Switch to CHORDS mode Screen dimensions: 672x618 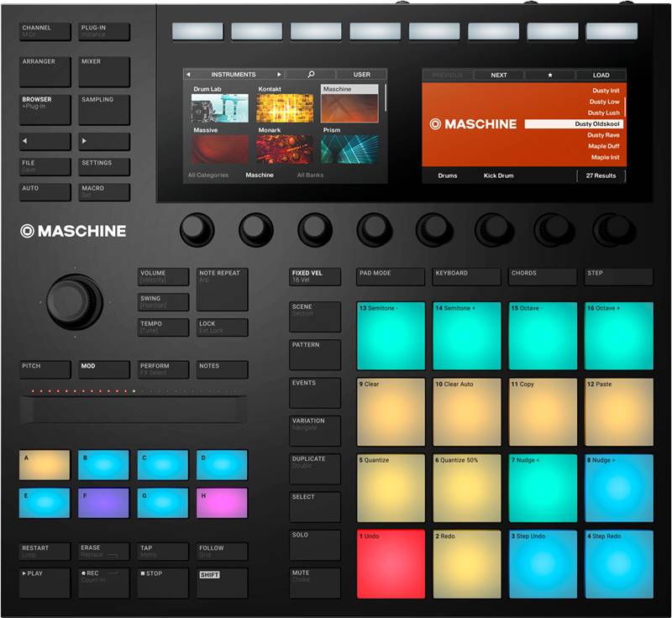click(543, 276)
